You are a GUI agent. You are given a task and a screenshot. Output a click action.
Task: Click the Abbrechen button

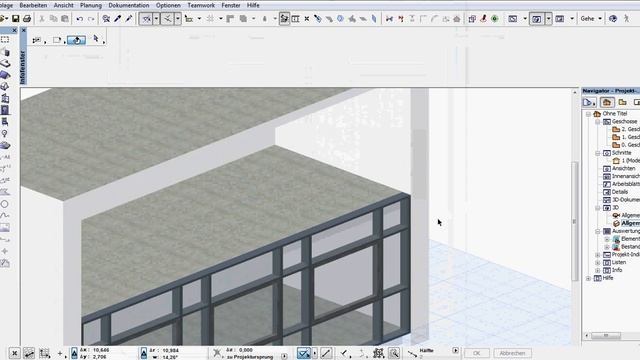[x=512, y=353]
